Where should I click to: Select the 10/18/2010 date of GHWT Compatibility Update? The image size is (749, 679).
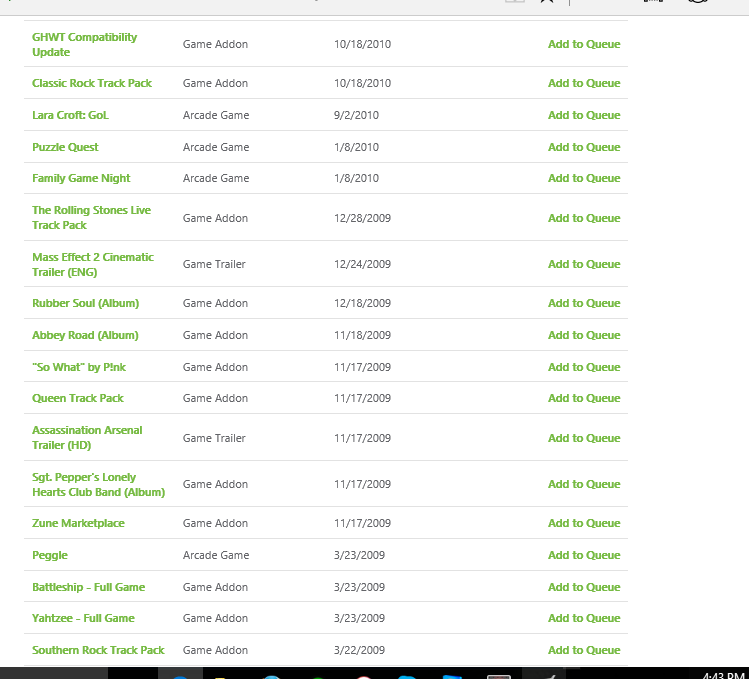[362, 44]
